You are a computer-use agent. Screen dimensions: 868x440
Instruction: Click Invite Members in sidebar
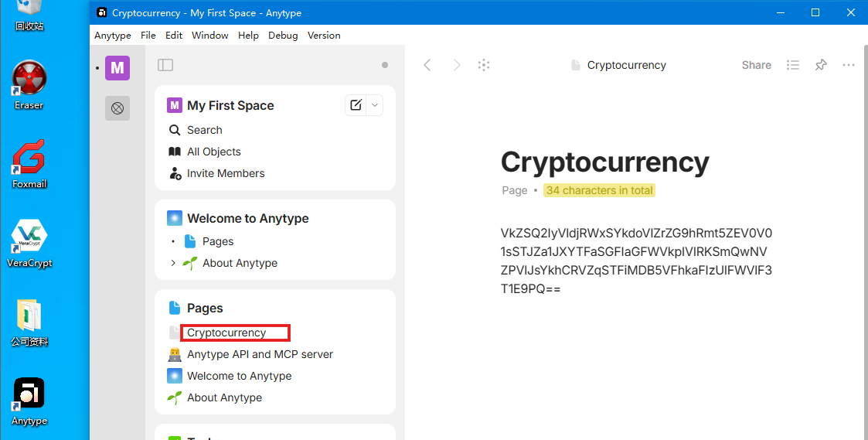(x=225, y=173)
